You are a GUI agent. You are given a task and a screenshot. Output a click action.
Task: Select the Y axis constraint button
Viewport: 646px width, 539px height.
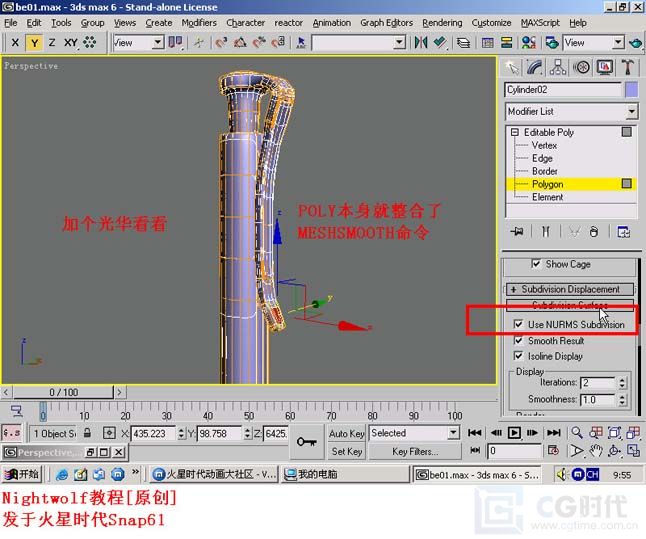(34, 42)
